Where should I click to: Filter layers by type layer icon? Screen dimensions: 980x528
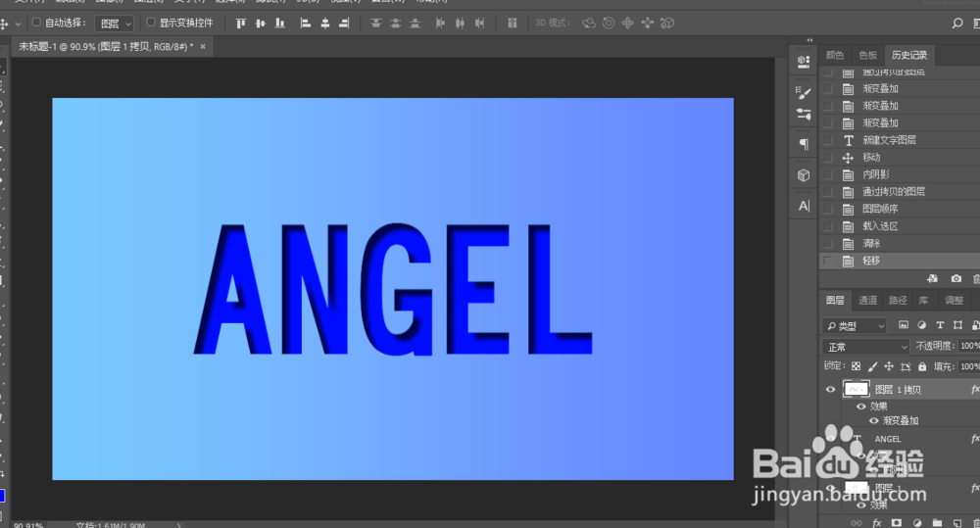pyautogui.click(x=940, y=325)
